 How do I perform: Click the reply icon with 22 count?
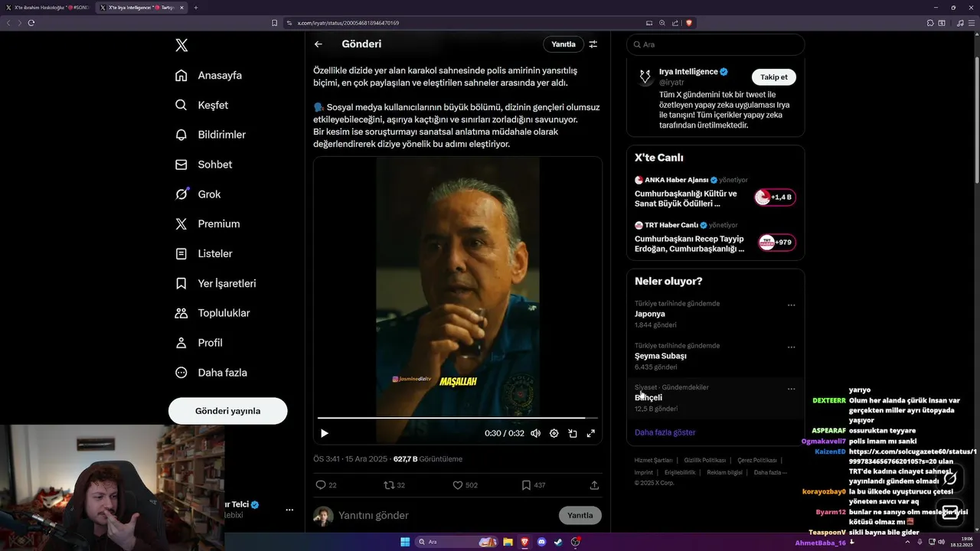click(x=325, y=485)
